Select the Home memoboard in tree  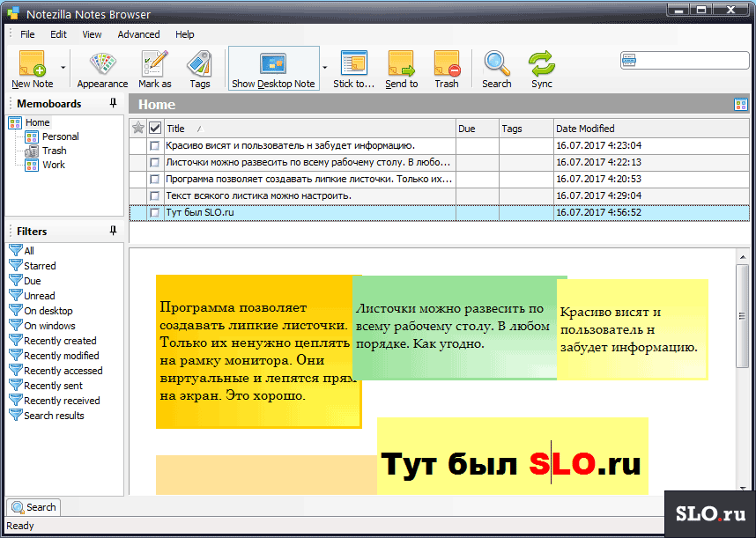click(37, 122)
